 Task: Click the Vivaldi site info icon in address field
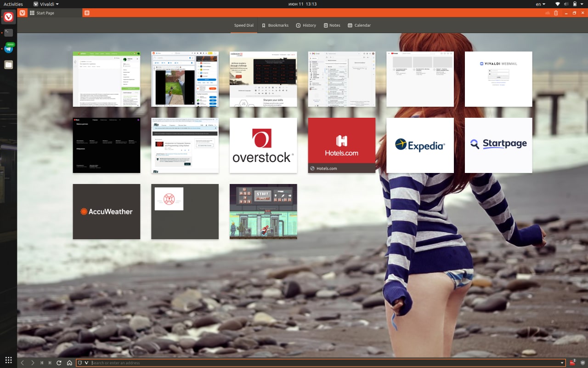[86, 363]
